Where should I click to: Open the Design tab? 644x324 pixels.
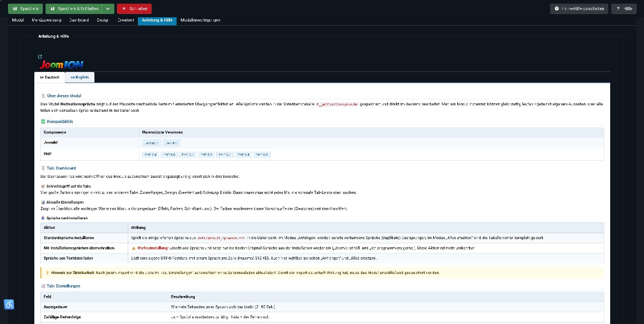103,20
